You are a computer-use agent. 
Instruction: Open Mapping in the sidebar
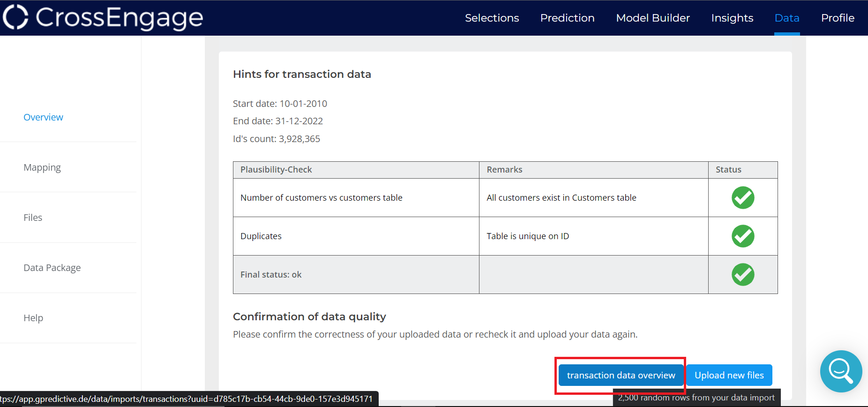(x=42, y=167)
